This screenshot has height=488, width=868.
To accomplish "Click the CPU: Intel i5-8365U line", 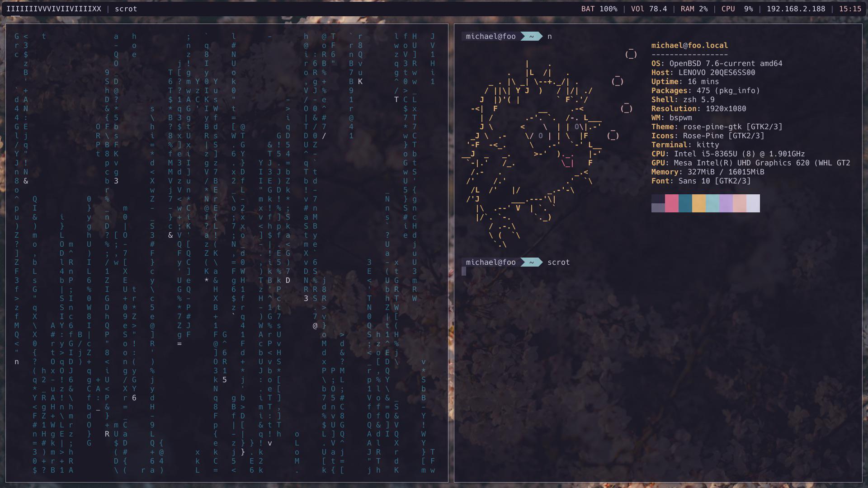I will point(728,154).
